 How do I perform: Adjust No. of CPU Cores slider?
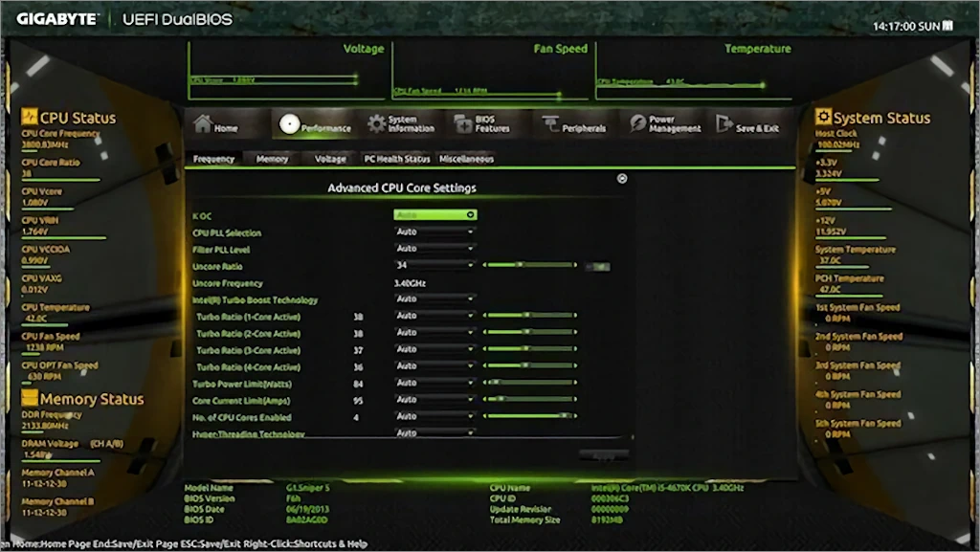tap(530, 416)
